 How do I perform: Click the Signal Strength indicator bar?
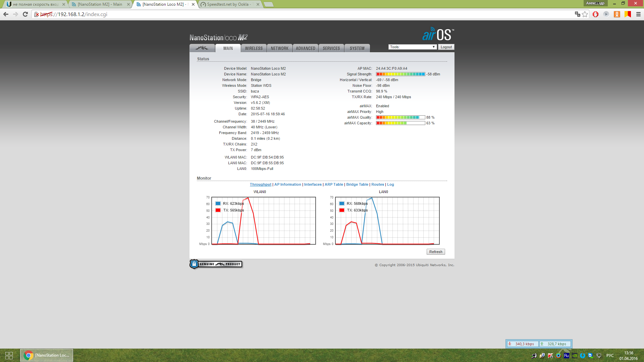(x=400, y=74)
